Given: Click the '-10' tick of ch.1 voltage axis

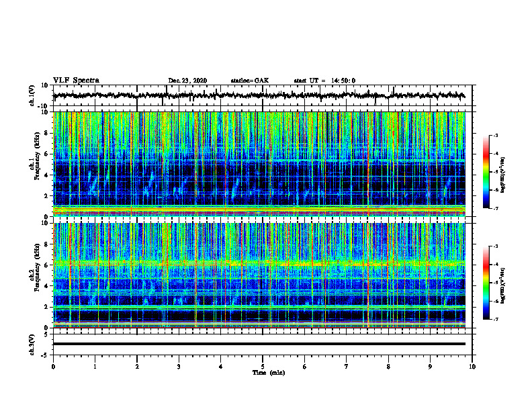Looking at the screenshot, I should (44, 106).
